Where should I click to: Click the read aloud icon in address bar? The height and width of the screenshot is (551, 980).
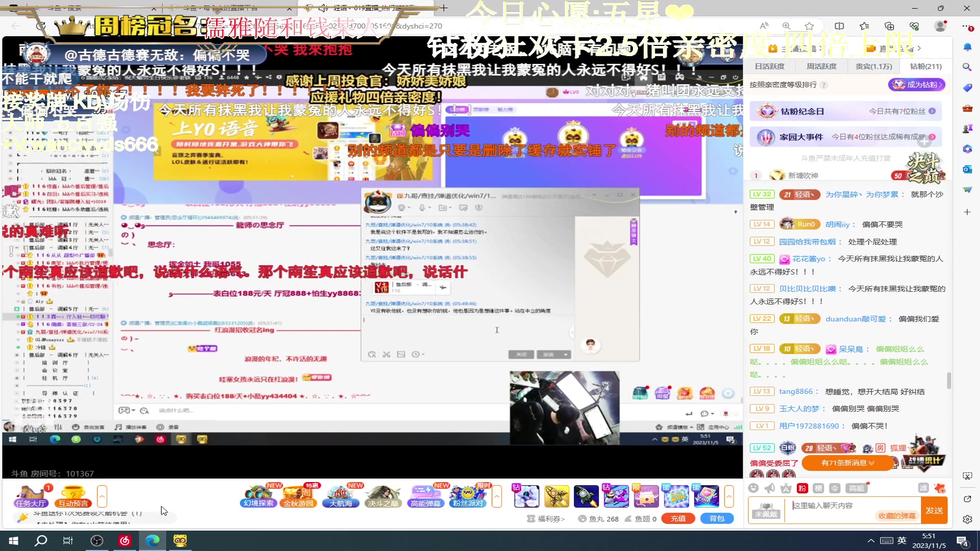pyautogui.click(x=764, y=26)
